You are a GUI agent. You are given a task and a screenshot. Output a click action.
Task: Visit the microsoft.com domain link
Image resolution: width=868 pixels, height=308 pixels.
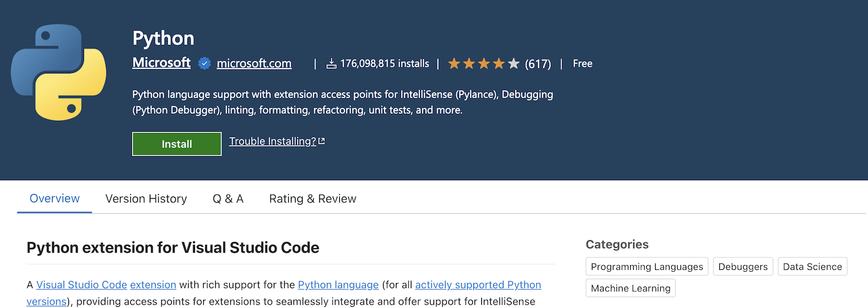[x=254, y=64]
